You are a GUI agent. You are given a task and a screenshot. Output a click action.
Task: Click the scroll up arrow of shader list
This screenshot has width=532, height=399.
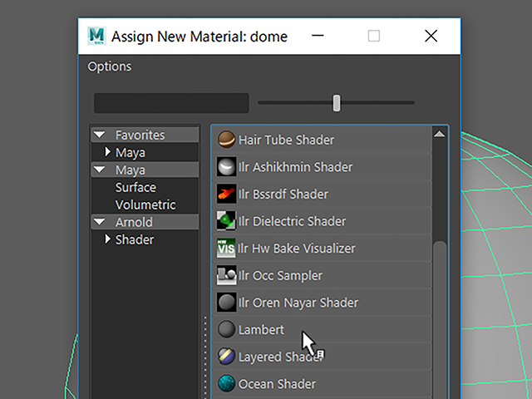click(440, 134)
